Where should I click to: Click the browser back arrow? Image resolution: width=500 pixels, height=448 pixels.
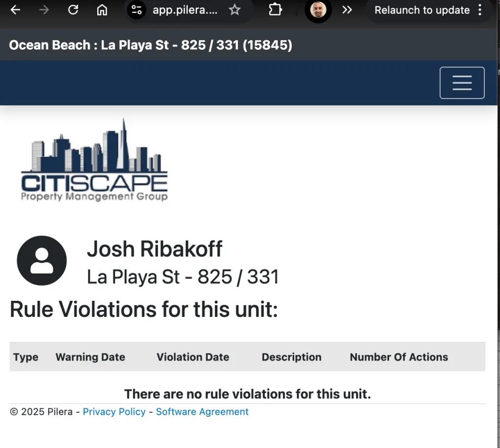click(x=16, y=10)
